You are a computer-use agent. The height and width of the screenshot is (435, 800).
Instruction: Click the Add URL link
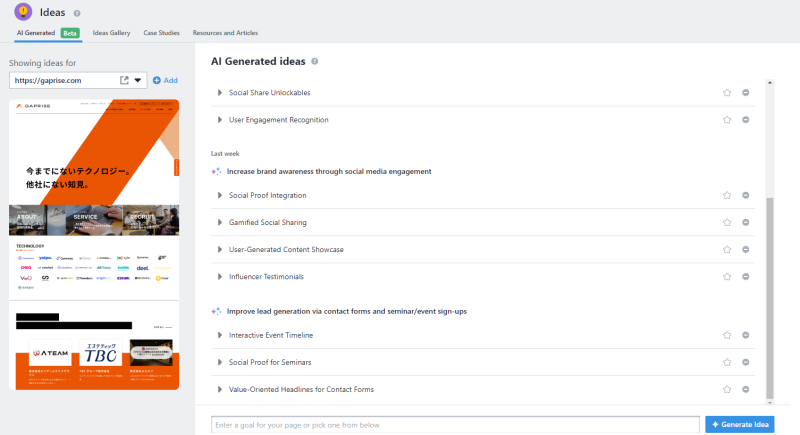coord(165,80)
